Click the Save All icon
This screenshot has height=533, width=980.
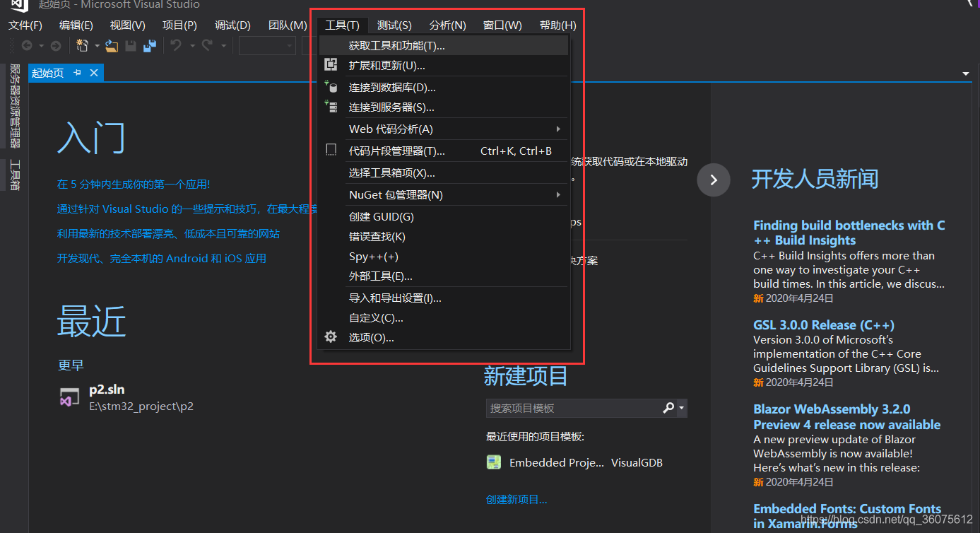coord(149,46)
